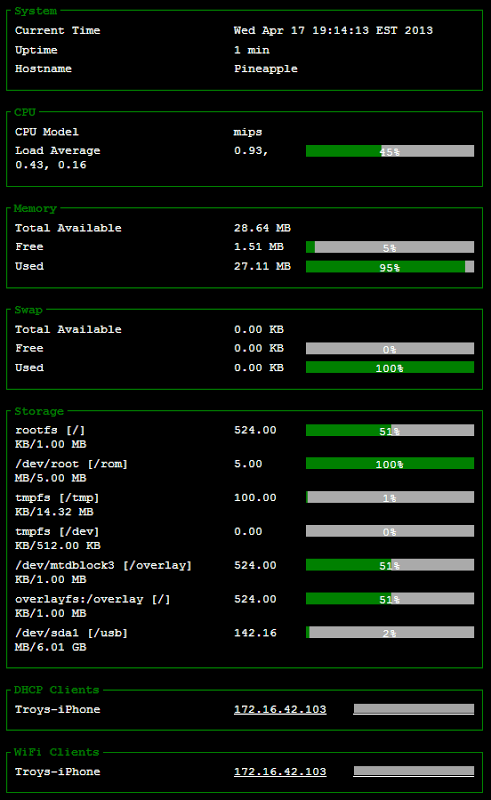Click the load values '0.43, 0.16'
The height and width of the screenshot is (800, 491).
coord(51,165)
